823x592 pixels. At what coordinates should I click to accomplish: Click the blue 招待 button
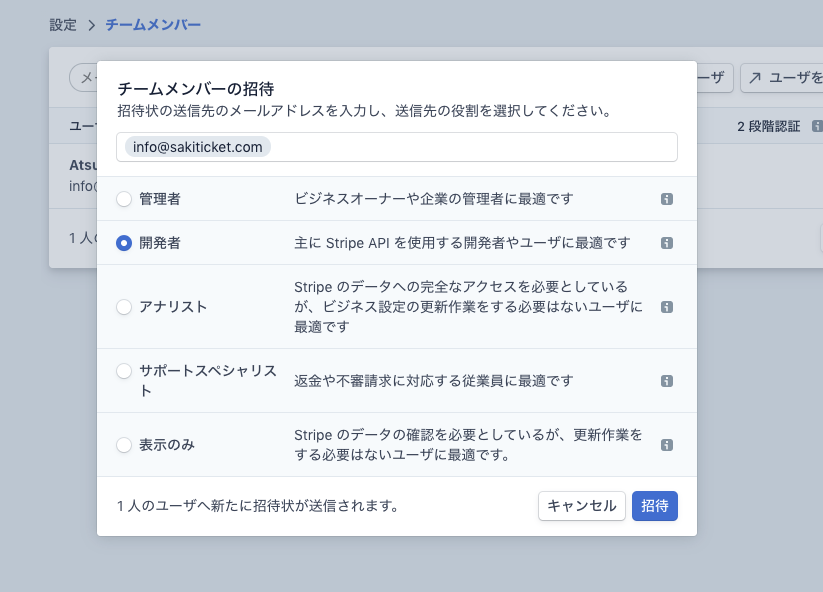[654, 506]
